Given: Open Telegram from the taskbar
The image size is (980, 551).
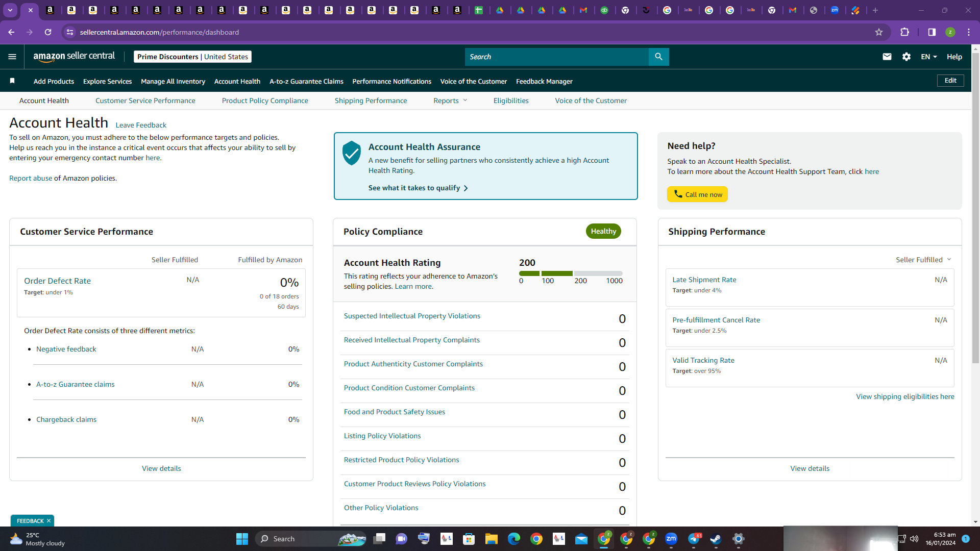Looking at the screenshot, I should pos(694,539).
